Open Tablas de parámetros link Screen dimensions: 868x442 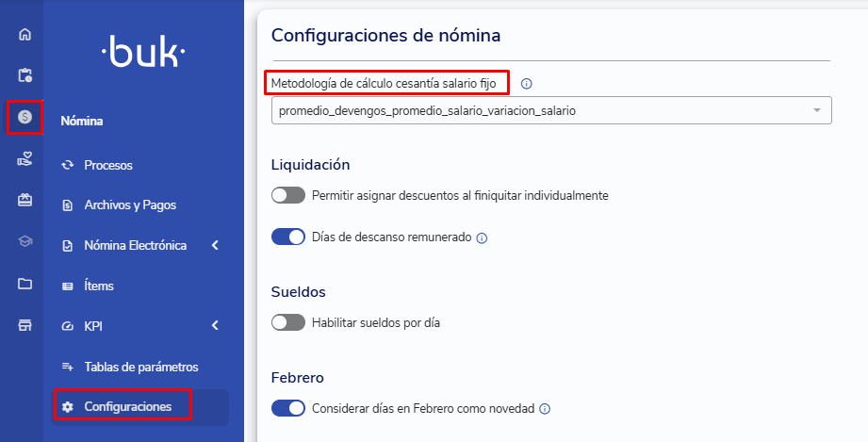coord(140,367)
